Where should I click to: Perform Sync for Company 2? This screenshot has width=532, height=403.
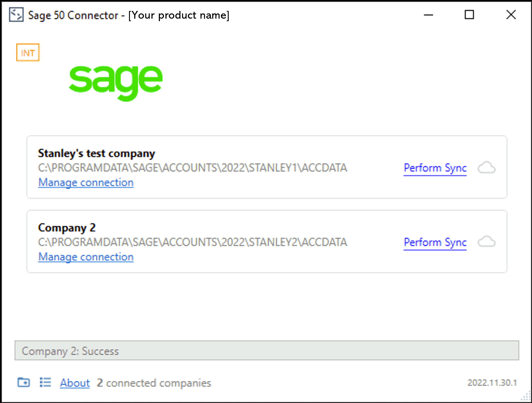tap(435, 242)
